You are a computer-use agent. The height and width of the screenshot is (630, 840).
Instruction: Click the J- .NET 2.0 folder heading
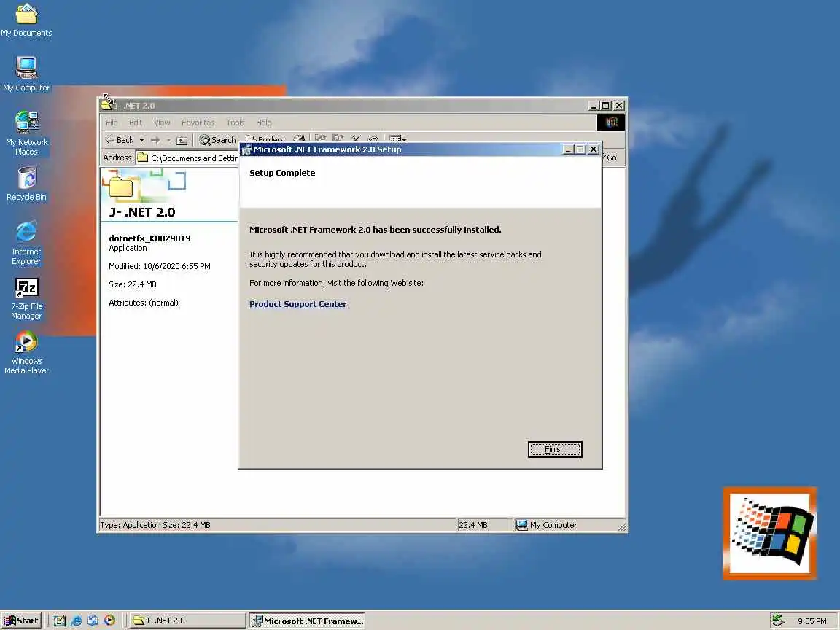(142, 212)
